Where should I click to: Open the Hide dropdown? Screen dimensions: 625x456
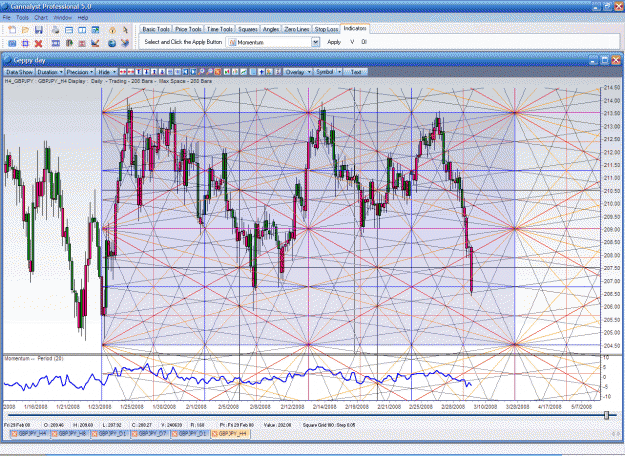coord(107,72)
